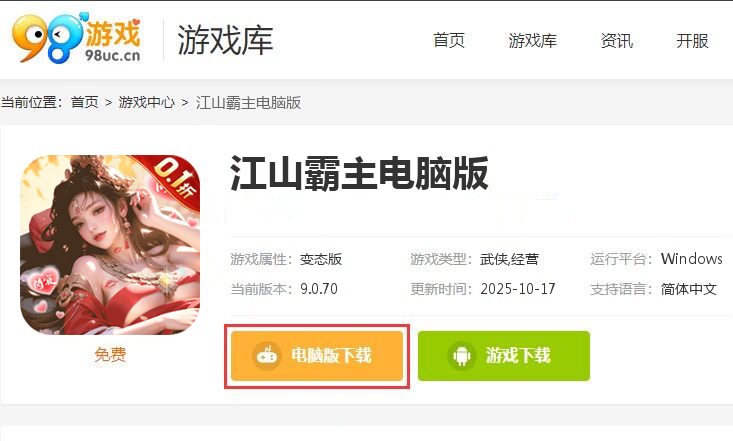The height and width of the screenshot is (441, 733).
Task: Open the 江山霸主 game cover image
Action: (x=110, y=245)
